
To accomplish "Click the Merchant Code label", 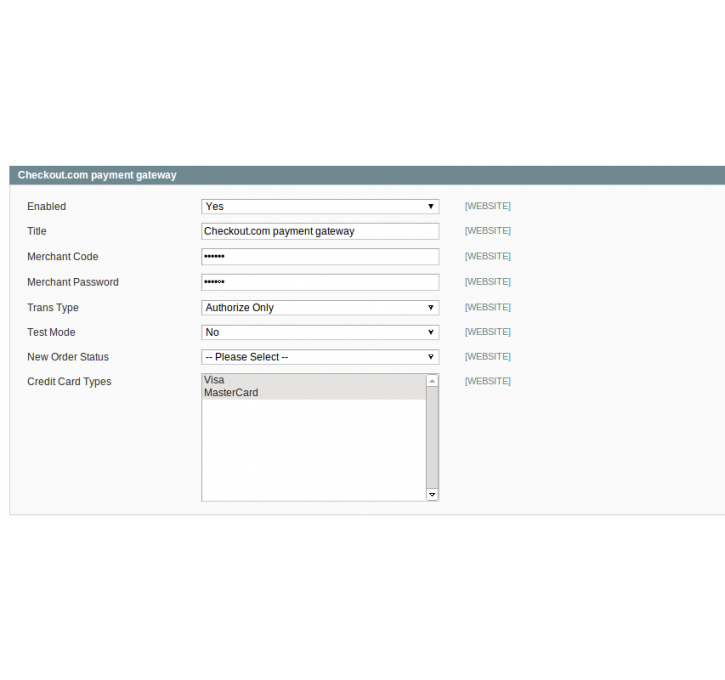I will click(x=63, y=257).
